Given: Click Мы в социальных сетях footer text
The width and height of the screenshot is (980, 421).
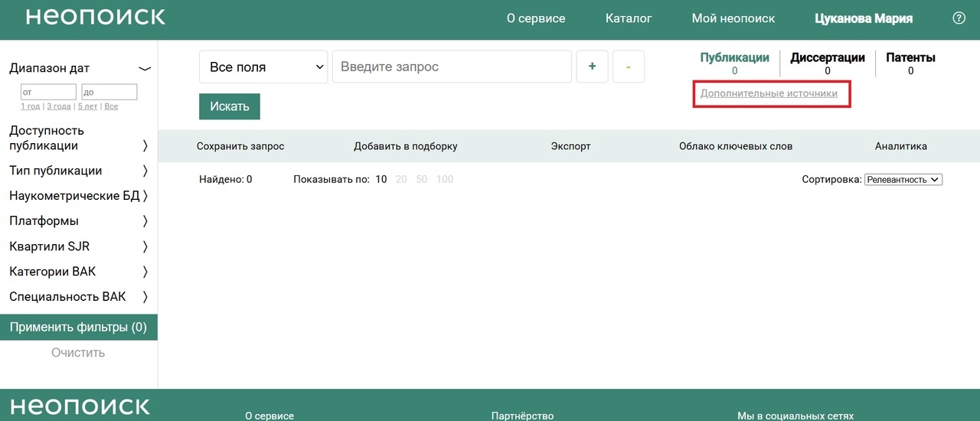Looking at the screenshot, I should point(795,416).
